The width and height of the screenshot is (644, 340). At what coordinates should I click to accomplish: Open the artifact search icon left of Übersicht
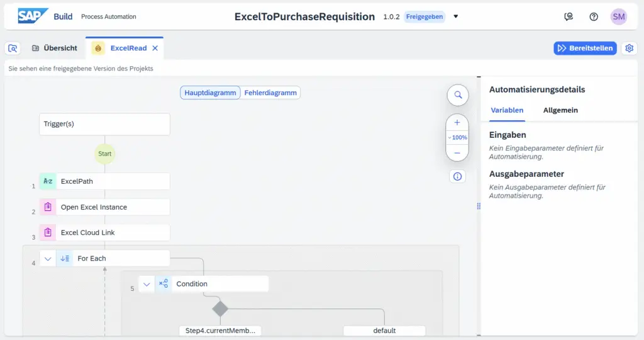pyautogui.click(x=13, y=48)
